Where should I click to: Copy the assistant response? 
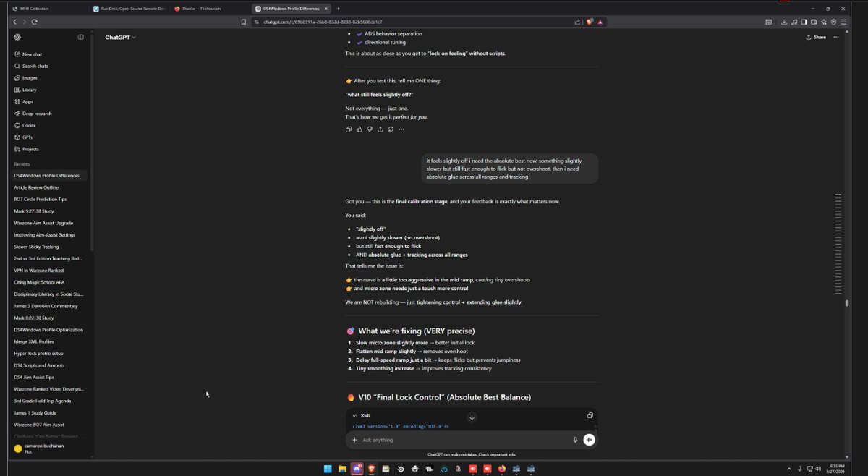(349, 129)
